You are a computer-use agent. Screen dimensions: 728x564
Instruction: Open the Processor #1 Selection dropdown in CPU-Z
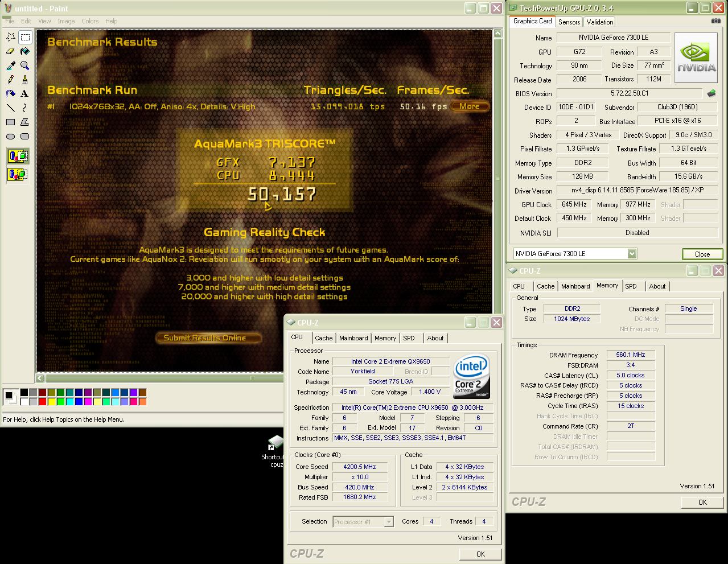(389, 522)
